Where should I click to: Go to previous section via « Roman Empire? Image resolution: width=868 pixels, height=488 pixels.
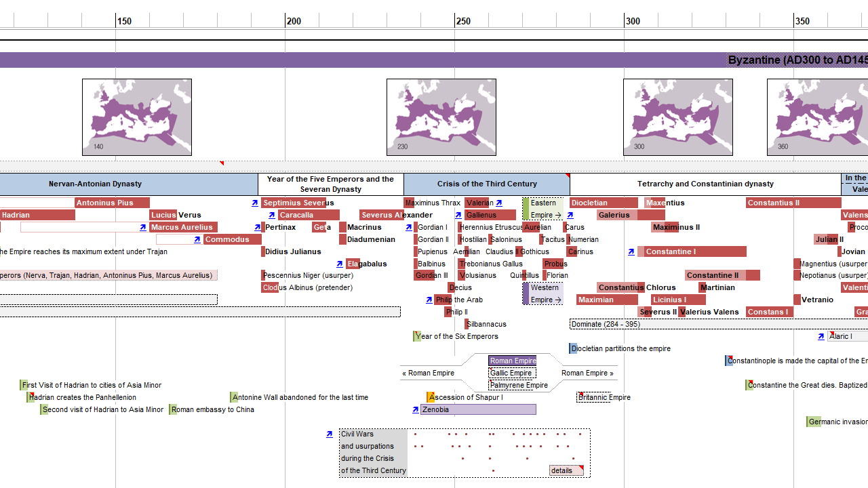[x=428, y=373]
